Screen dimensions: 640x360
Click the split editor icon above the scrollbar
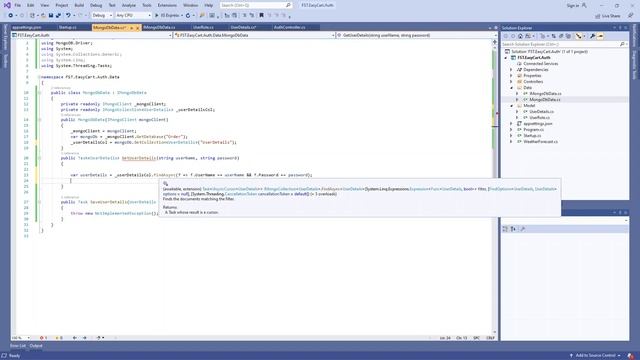(x=495, y=42)
